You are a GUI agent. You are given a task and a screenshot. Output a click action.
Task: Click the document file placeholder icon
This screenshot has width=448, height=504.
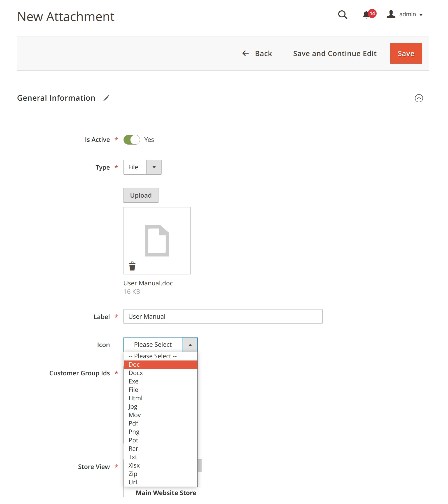coord(157,240)
